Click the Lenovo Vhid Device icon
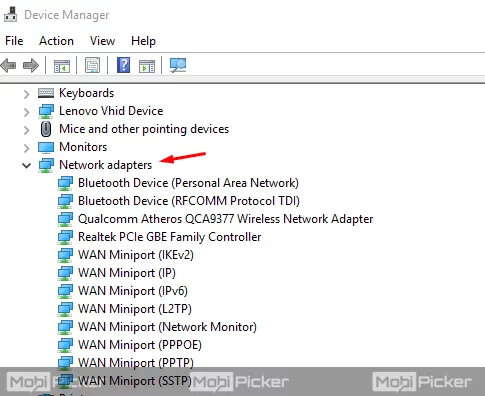The height and width of the screenshot is (396, 485). (x=46, y=111)
